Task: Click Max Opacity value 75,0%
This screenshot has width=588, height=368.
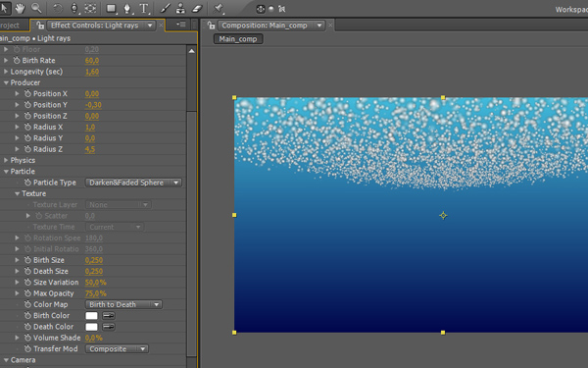Action: pos(96,293)
